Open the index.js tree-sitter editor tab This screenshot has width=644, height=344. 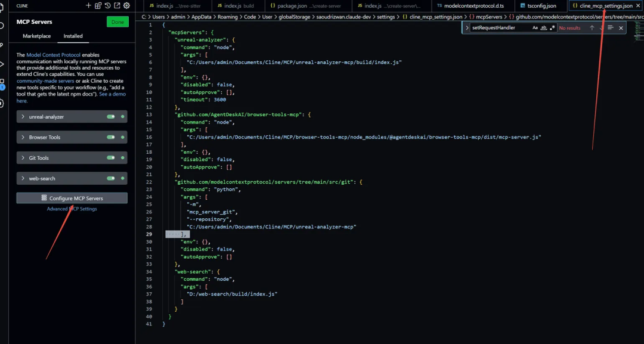point(177,6)
